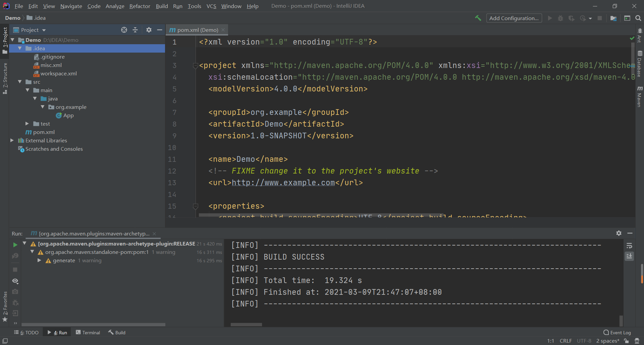
Task: Open the File menu
Action: (19, 6)
